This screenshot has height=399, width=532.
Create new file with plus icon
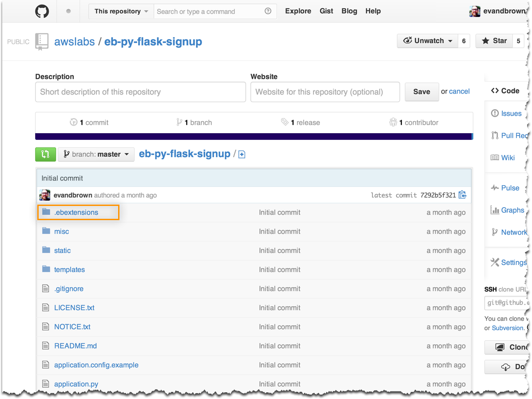pos(242,154)
